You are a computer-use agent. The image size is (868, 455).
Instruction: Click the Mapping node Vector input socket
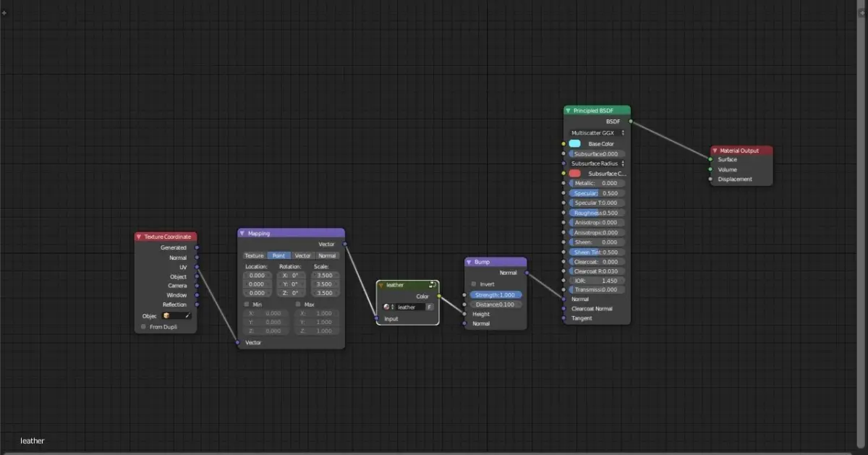(237, 342)
